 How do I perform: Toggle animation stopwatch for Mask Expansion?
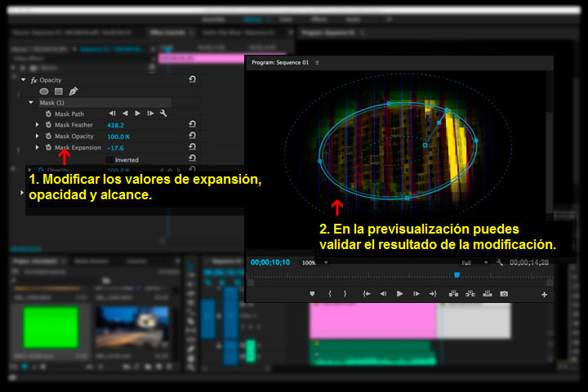click(48, 148)
